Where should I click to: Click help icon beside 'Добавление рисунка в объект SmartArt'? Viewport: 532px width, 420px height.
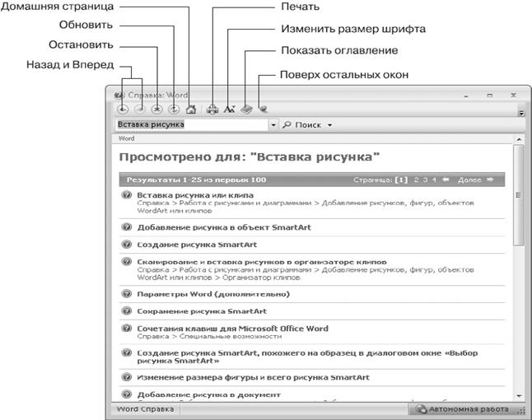127,227
